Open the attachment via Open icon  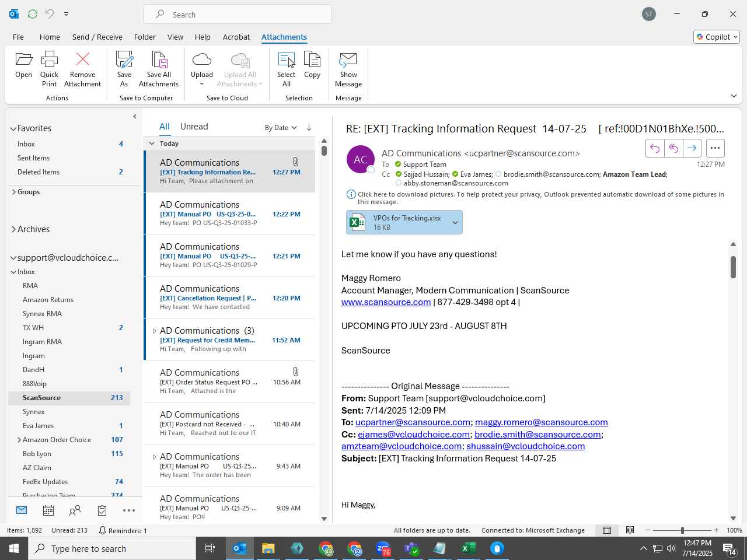23,64
